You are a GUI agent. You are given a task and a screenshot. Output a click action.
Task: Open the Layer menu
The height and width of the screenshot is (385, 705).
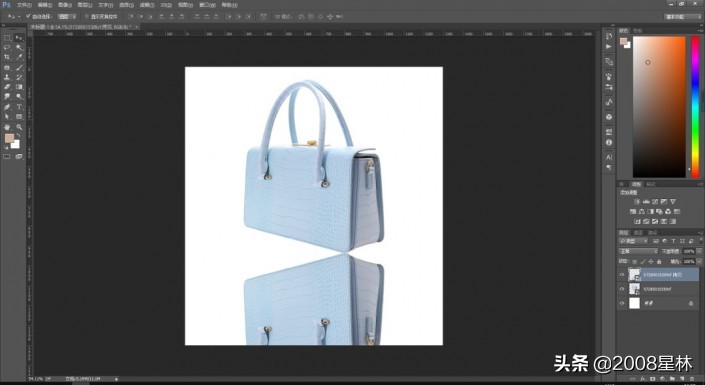tap(85, 5)
